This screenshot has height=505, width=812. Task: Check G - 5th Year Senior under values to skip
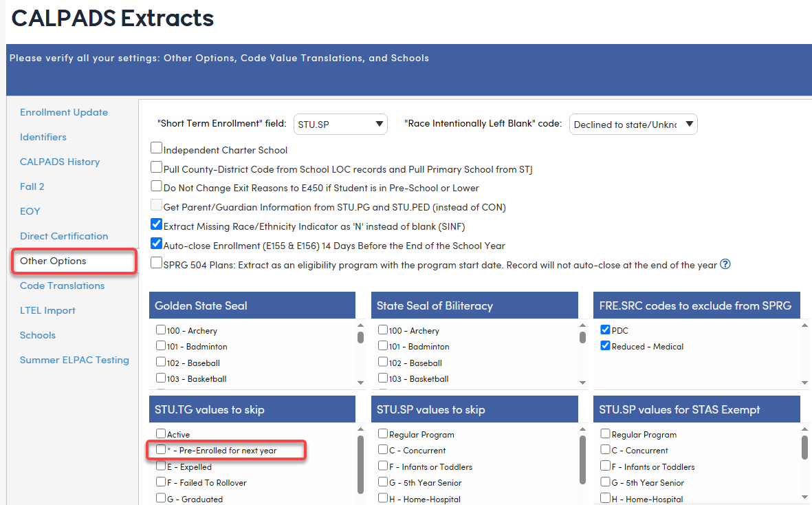click(383, 482)
